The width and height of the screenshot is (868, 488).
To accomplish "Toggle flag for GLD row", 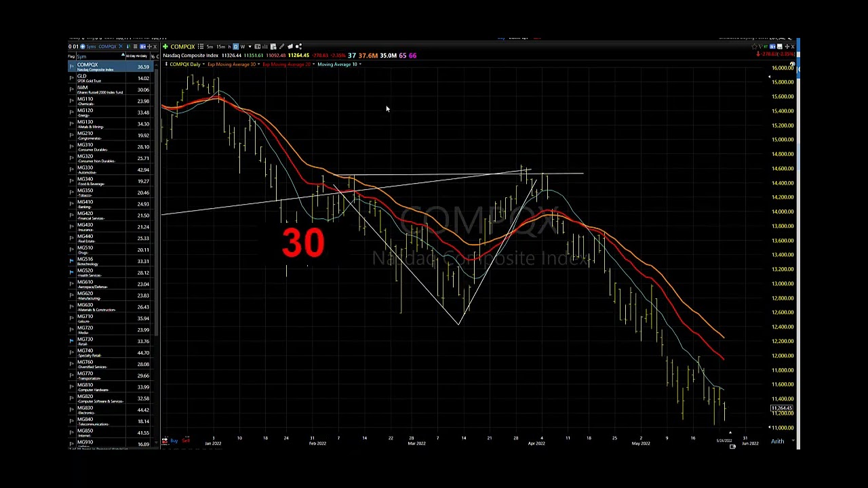I will tap(72, 78).
